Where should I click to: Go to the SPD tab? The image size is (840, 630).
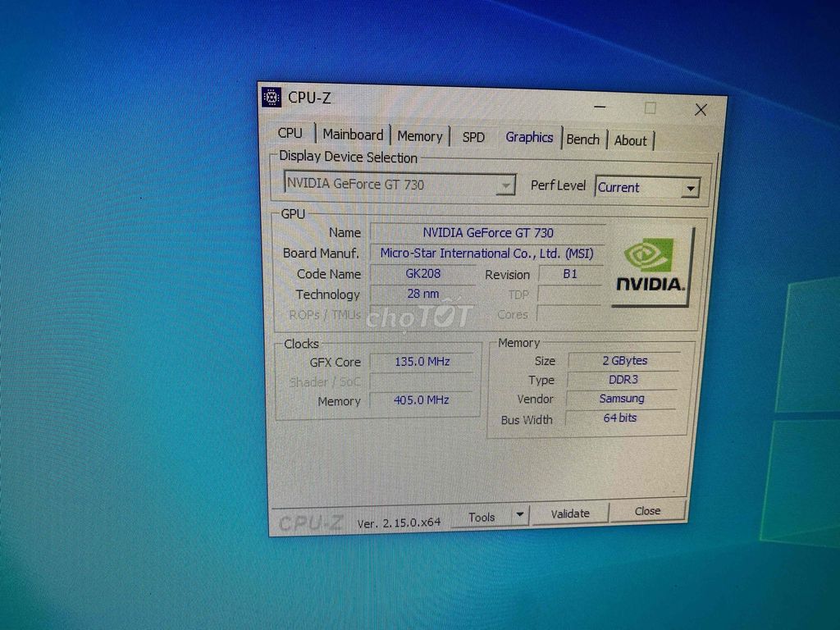pyautogui.click(x=473, y=138)
